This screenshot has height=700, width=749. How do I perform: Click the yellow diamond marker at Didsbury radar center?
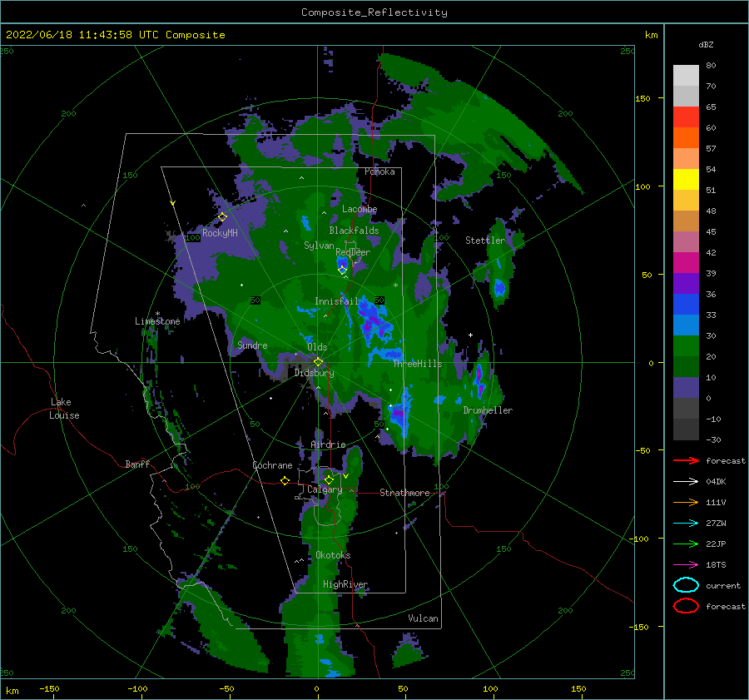tap(318, 362)
